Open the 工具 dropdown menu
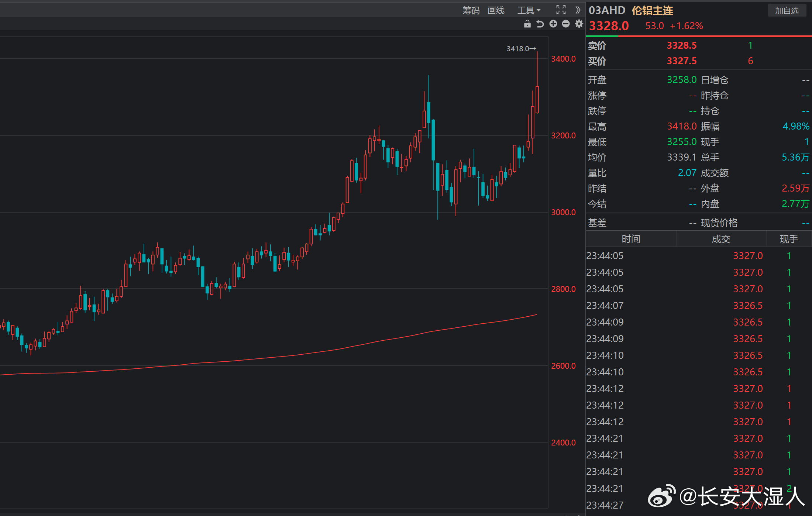 coord(529,10)
